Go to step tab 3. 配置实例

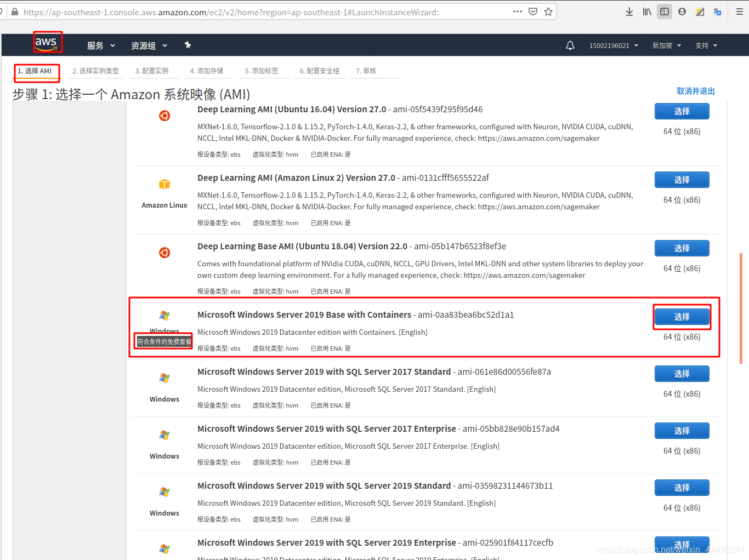[x=152, y=71]
